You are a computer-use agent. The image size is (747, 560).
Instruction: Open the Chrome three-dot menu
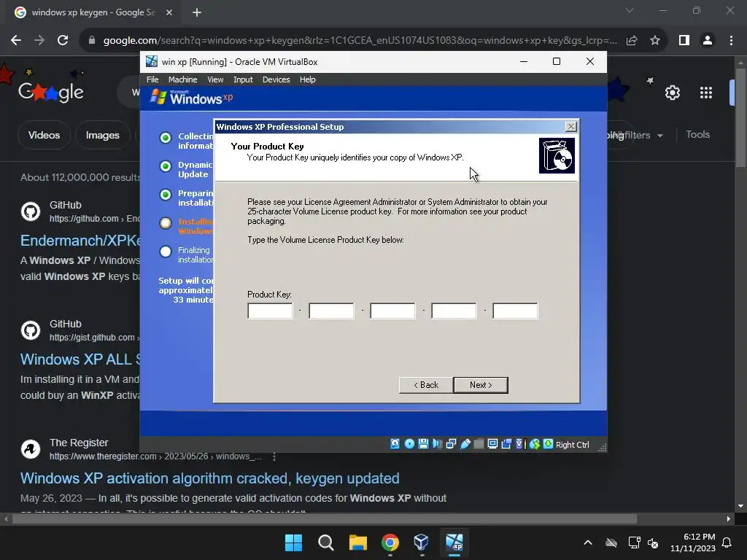click(x=731, y=41)
